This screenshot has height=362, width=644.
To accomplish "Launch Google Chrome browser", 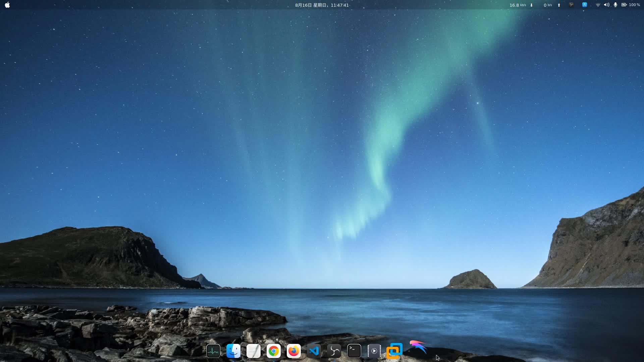I will 273,351.
